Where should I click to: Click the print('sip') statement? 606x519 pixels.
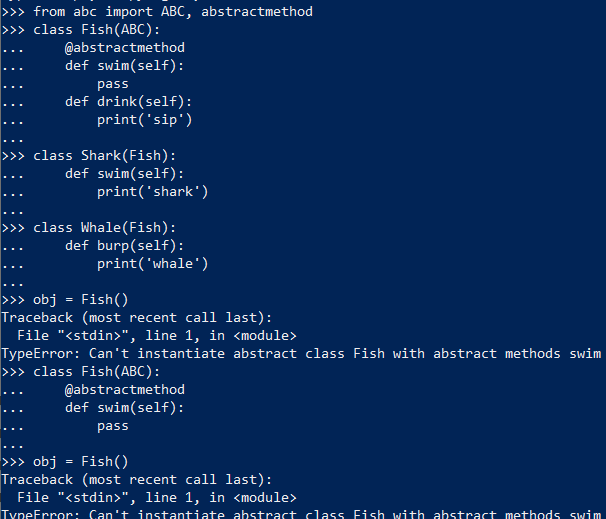tap(144, 119)
